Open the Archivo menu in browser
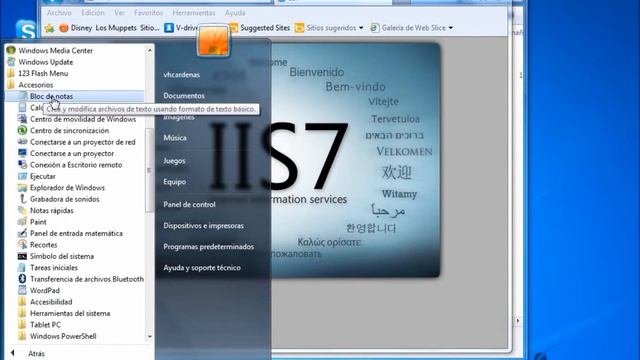This screenshot has height=360, width=640. tap(59, 13)
